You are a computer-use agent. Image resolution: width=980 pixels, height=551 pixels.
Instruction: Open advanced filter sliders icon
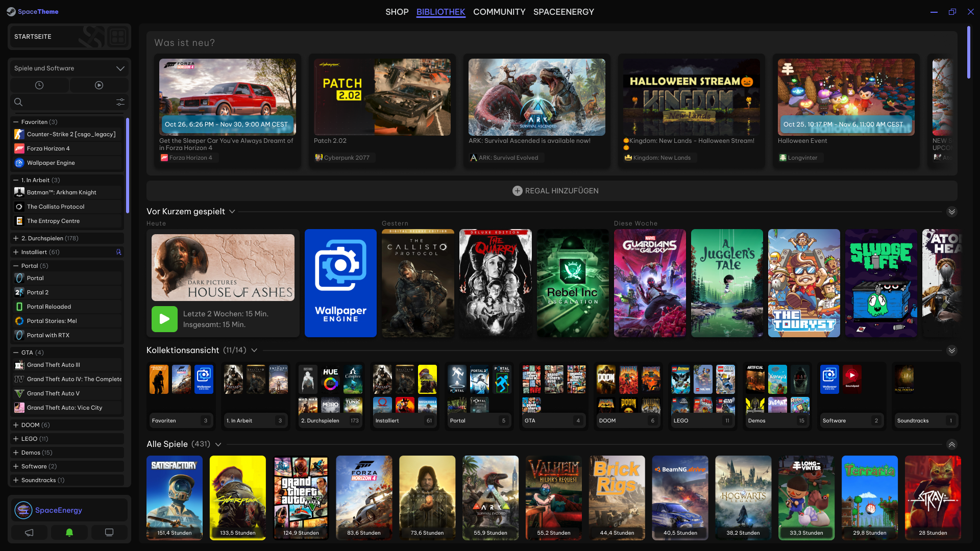120,102
